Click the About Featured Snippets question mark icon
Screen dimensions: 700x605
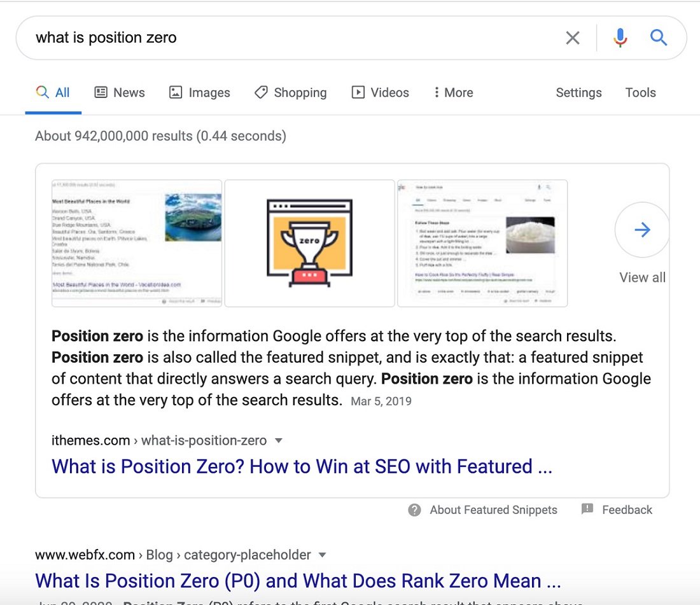415,510
